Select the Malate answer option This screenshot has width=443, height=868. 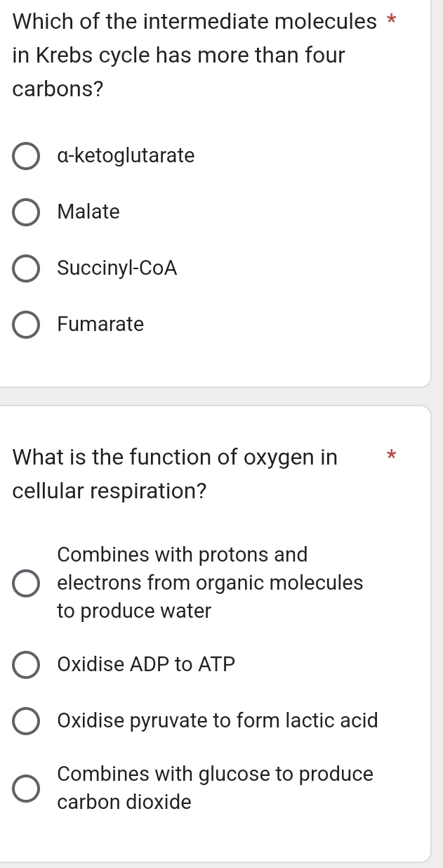point(26,212)
